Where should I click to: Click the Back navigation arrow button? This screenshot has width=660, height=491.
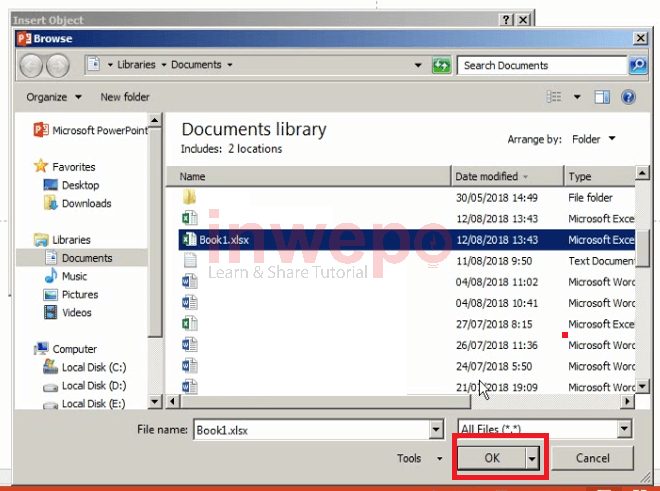[31, 66]
